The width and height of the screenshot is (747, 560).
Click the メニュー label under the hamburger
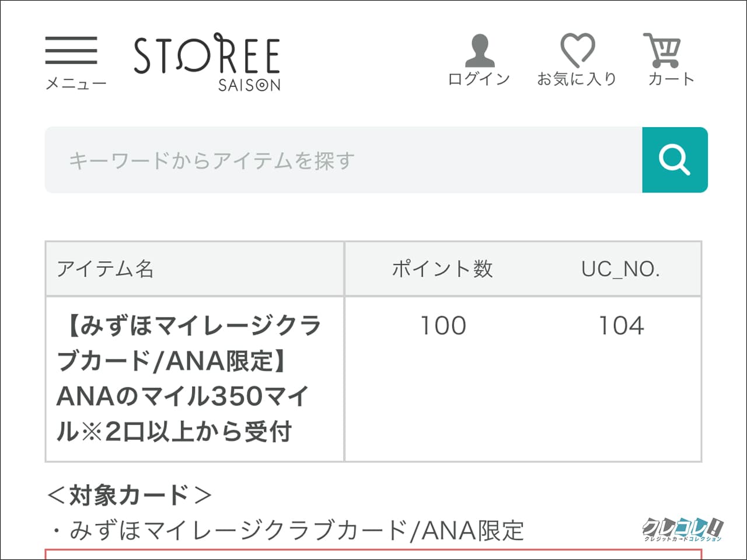tap(76, 83)
